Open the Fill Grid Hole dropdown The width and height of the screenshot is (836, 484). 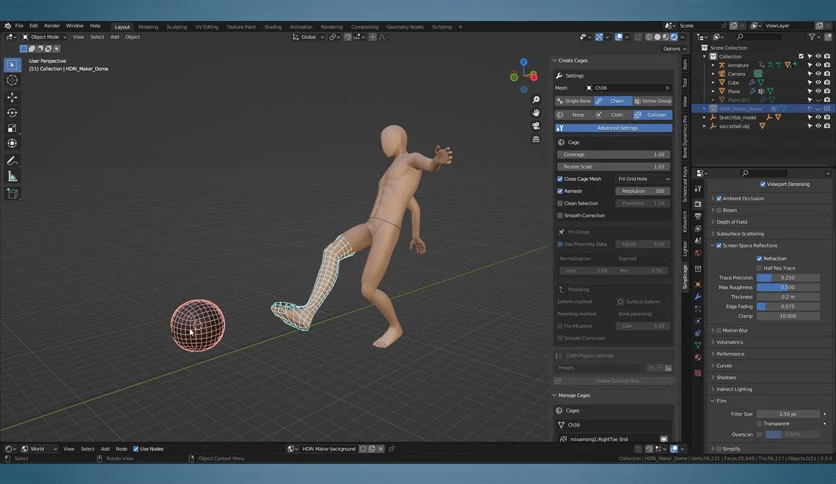(643, 179)
